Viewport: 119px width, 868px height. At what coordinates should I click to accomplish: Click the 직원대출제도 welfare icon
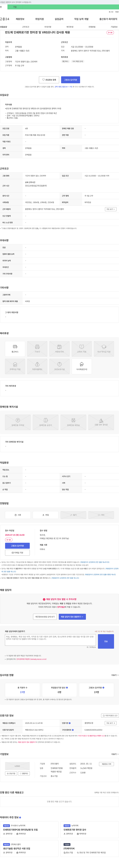(x=37, y=366)
